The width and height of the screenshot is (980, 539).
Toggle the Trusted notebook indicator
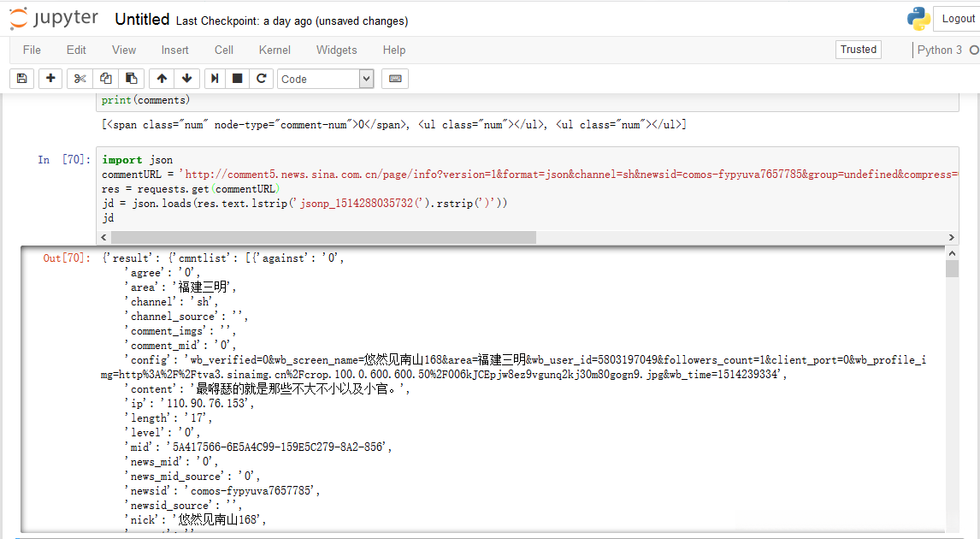pos(859,50)
